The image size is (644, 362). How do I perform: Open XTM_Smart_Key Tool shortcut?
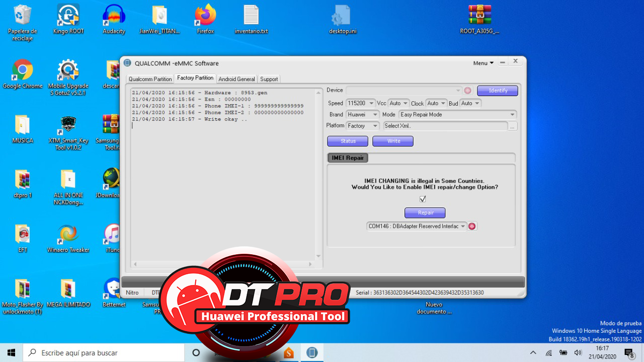[68, 133]
